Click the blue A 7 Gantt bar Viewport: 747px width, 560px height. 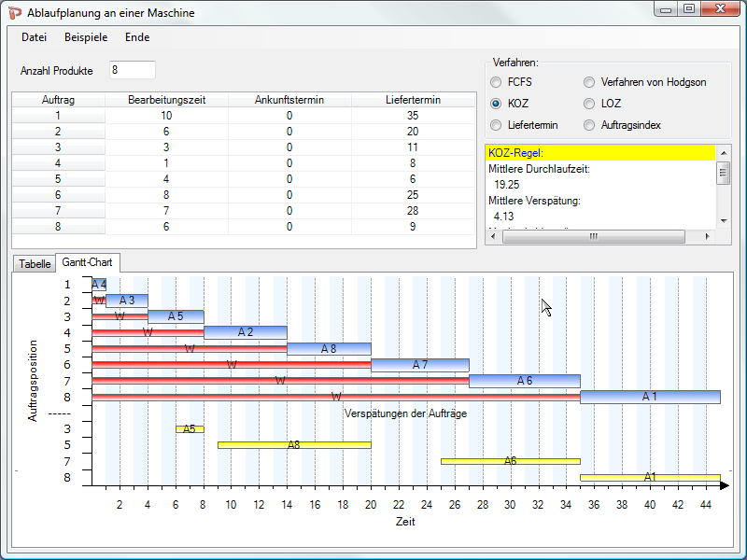coord(420,365)
